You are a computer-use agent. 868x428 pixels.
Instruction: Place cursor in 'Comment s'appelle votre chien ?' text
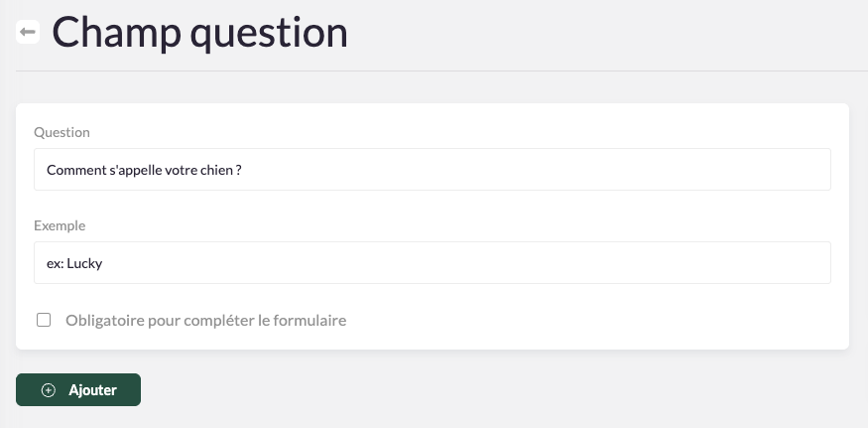145,170
